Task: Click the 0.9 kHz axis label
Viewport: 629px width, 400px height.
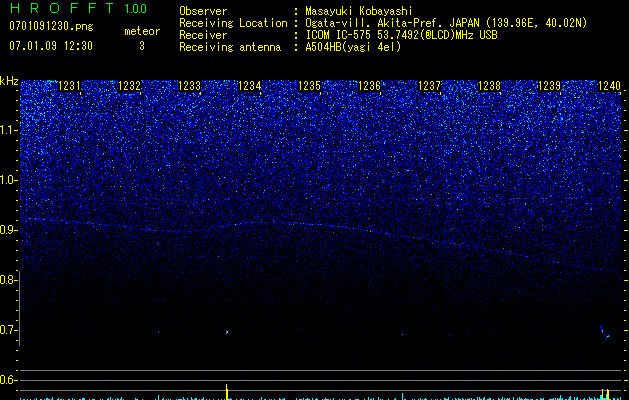Action: (x=8, y=230)
